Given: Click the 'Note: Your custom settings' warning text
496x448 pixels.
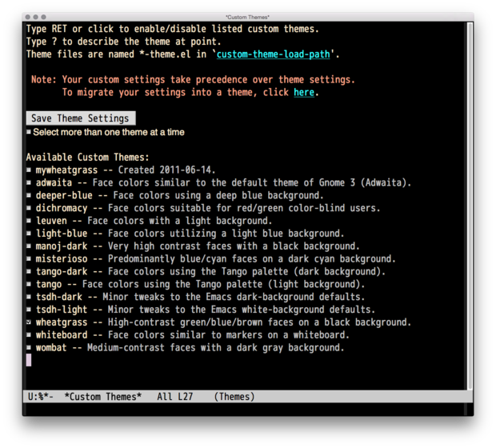Looking at the screenshot, I should coord(193,80).
